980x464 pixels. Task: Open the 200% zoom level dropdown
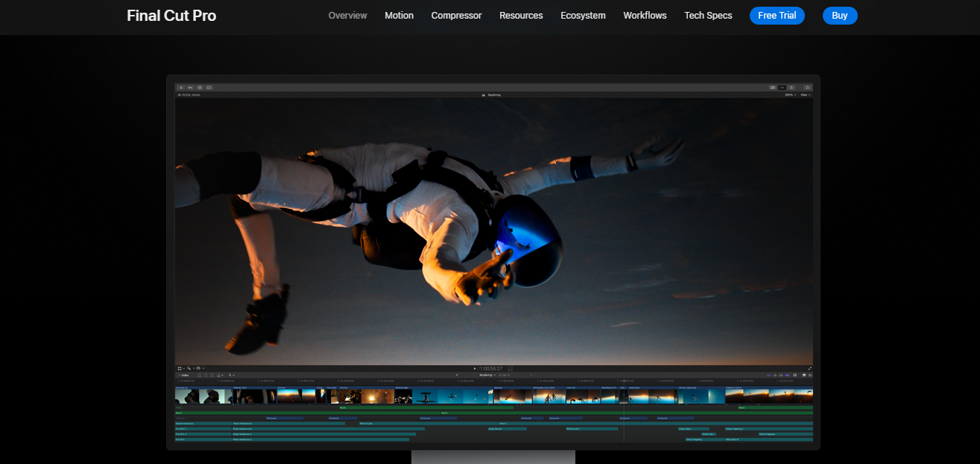click(790, 95)
